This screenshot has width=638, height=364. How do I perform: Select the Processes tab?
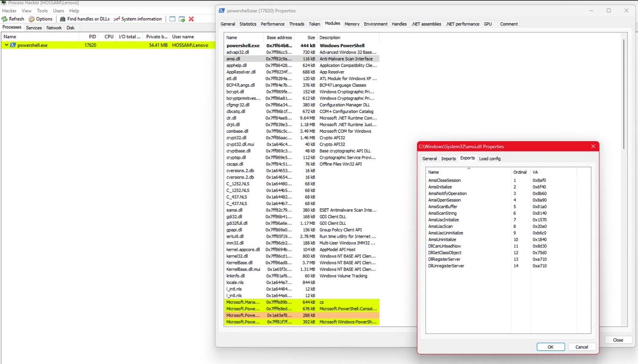[12, 28]
